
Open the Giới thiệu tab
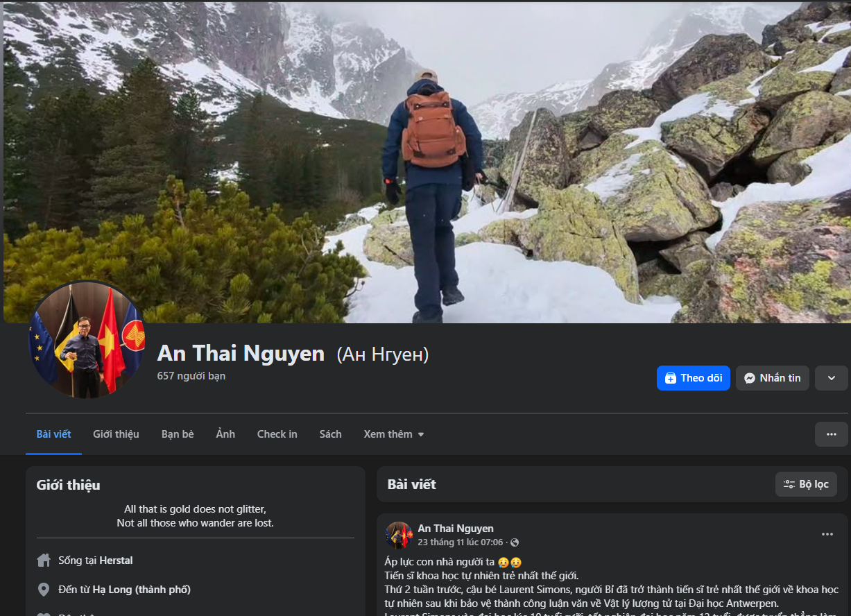[116, 434]
